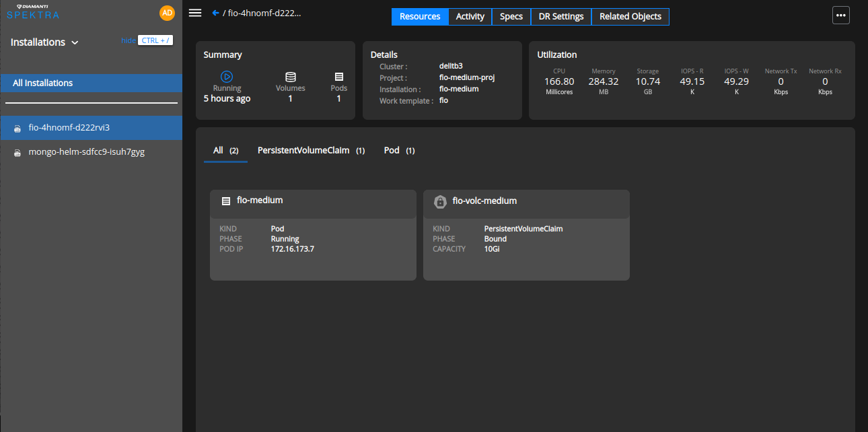Click the AD user avatar

click(167, 13)
